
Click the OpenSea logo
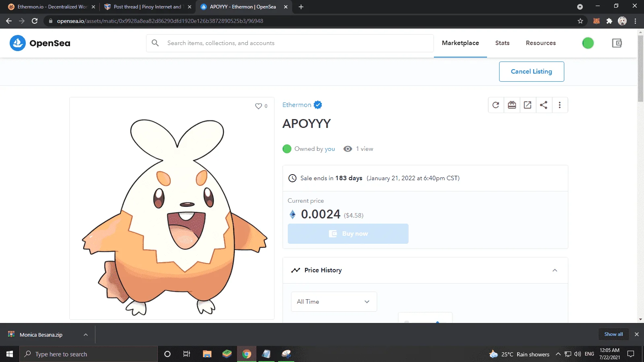coord(40,43)
